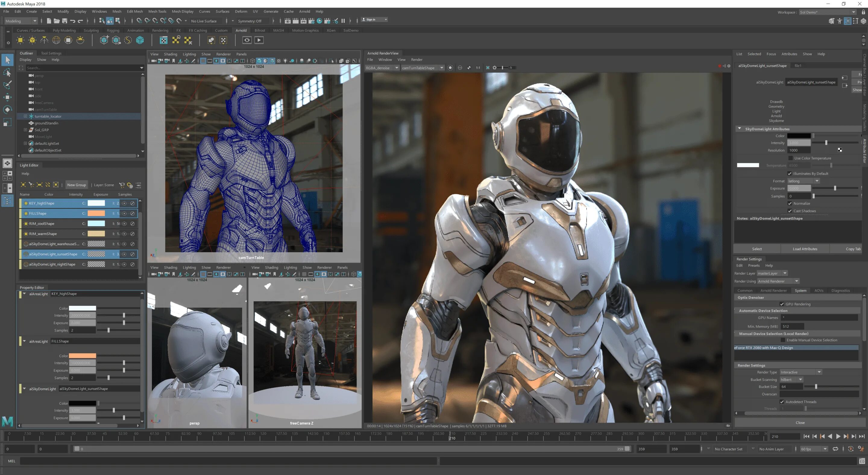Click the FILLShape orange color swatch
The width and height of the screenshot is (868, 475).
point(96,214)
